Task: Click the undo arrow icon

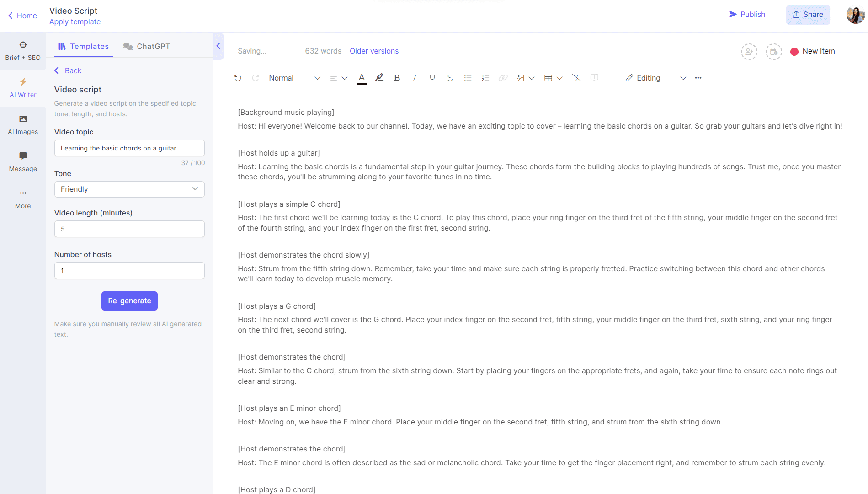Action: pyautogui.click(x=238, y=78)
